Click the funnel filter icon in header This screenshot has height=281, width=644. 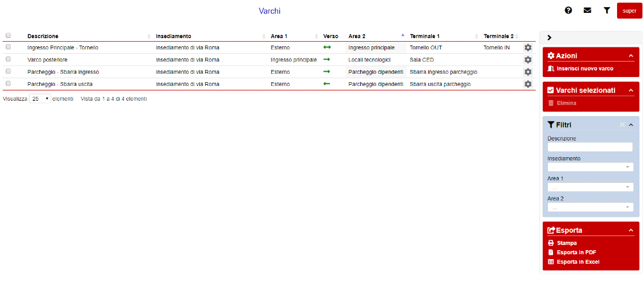(x=606, y=10)
